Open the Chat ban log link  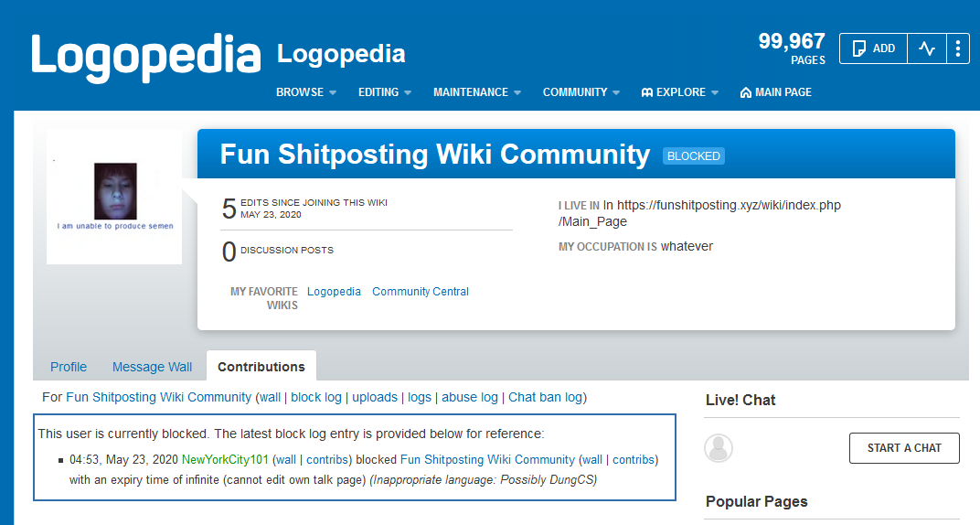(x=545, y=397)
